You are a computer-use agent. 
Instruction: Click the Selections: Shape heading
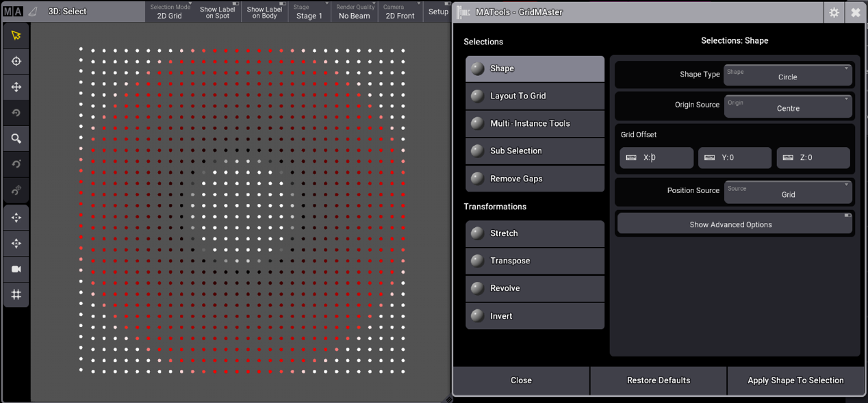735,41
